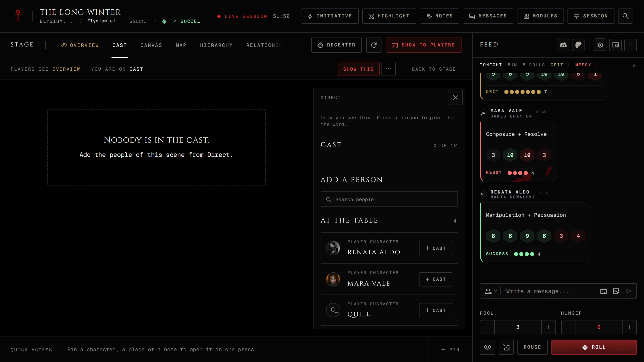Screen dimensions: 644x362
Task: Open Feed settings gear
Action: pyautogui.click(x=600, y=45)
